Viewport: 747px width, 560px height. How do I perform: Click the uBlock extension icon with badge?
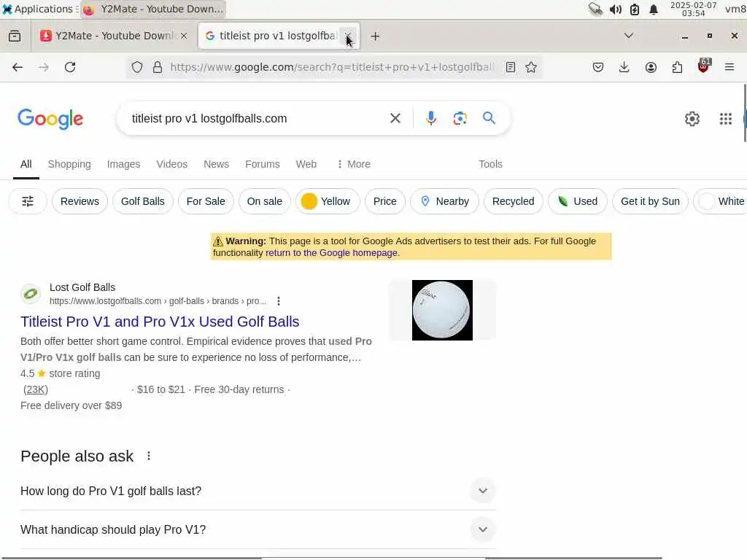click(704, 66)
